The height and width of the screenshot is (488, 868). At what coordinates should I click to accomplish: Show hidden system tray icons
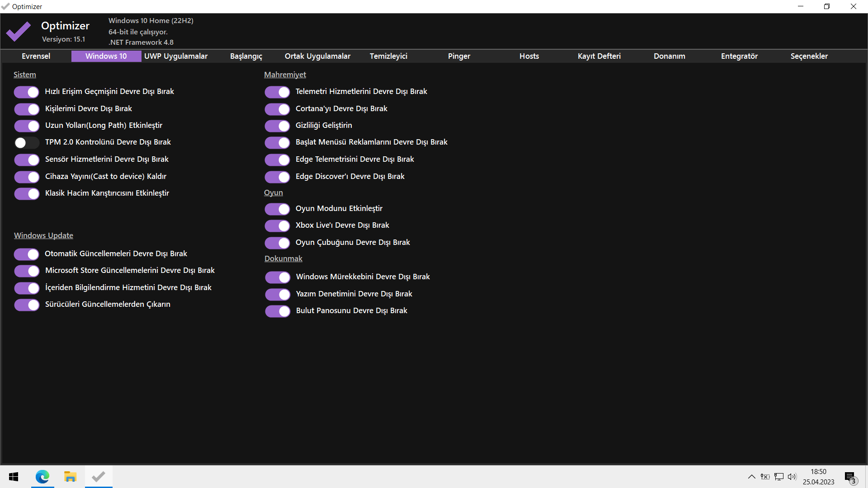751,477
